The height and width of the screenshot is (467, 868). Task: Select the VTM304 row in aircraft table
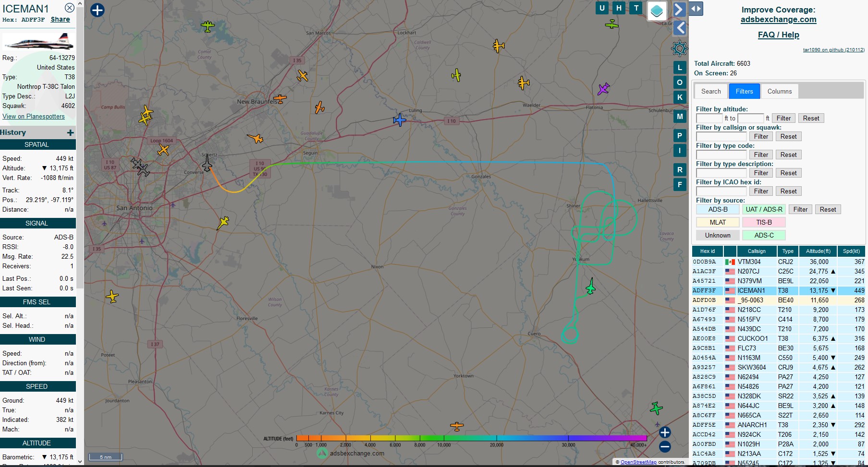[778, 262]
